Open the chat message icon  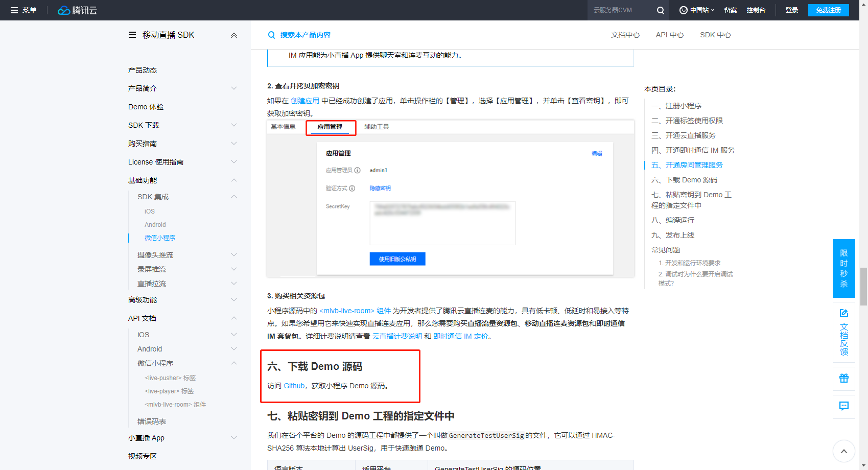click(844, 406)
